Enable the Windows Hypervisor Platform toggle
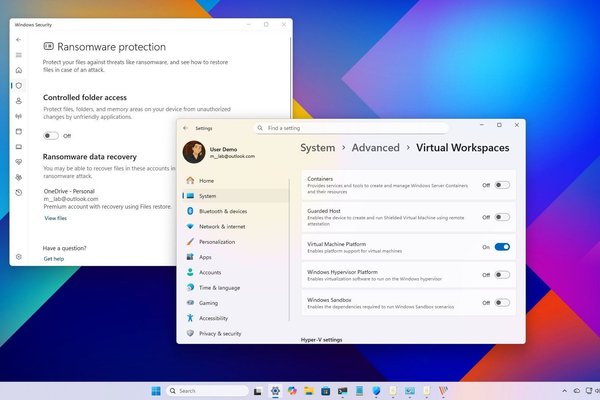Image resolution: width=600 pixels, height=400 pixels. coord(502,275)
